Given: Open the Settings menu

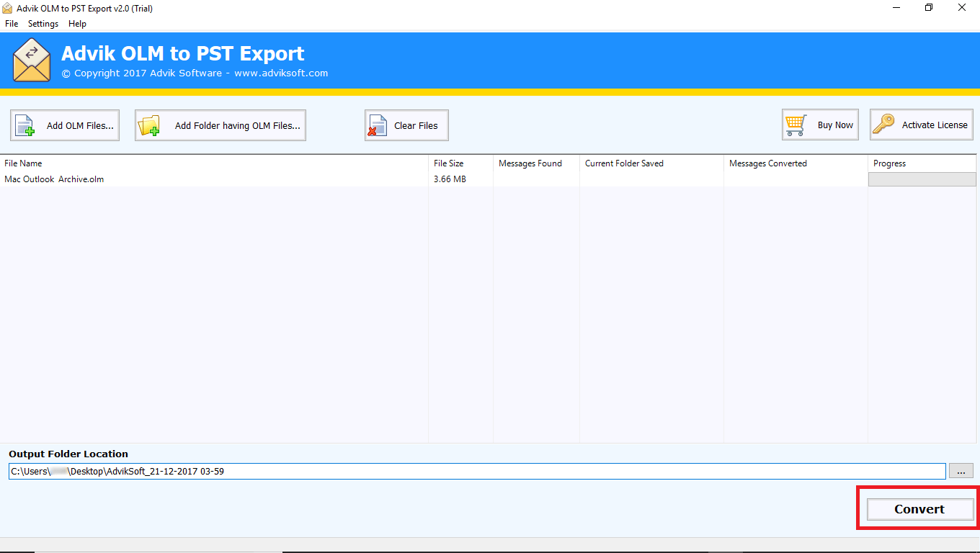Looking at the screenshot, I should coord(43,24).
